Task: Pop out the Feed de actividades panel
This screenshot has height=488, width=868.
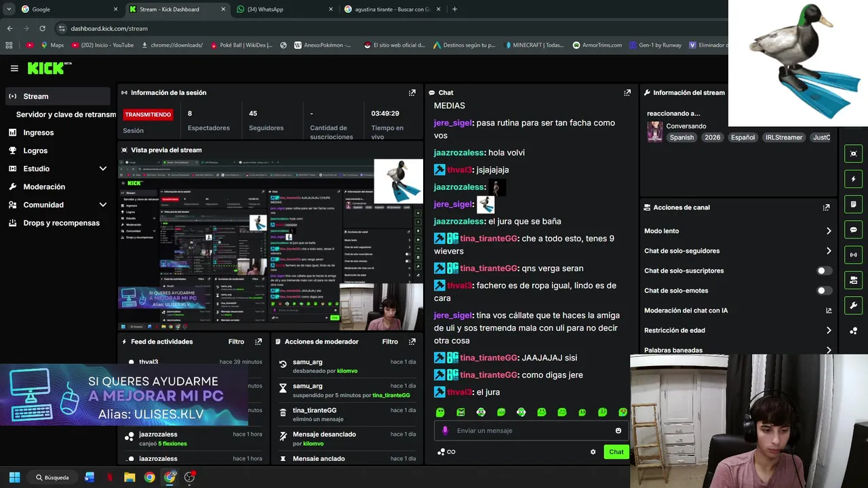Action: (x=258, y=342)
